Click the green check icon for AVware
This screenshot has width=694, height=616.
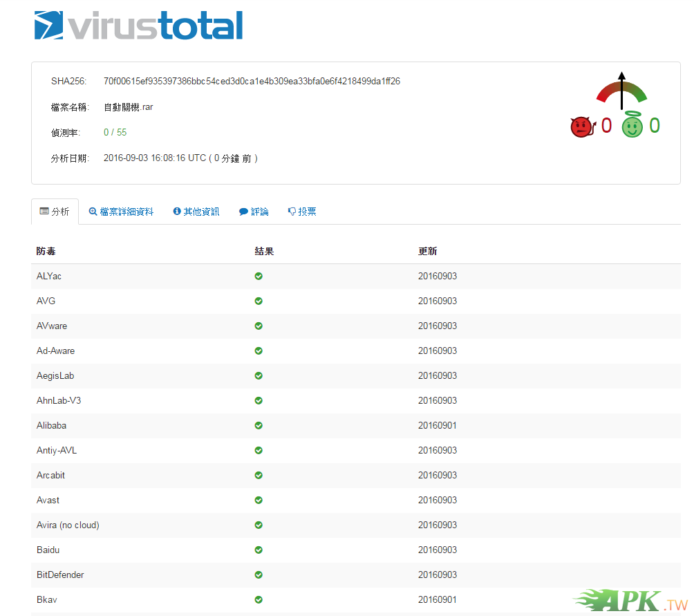click(259, 326)
